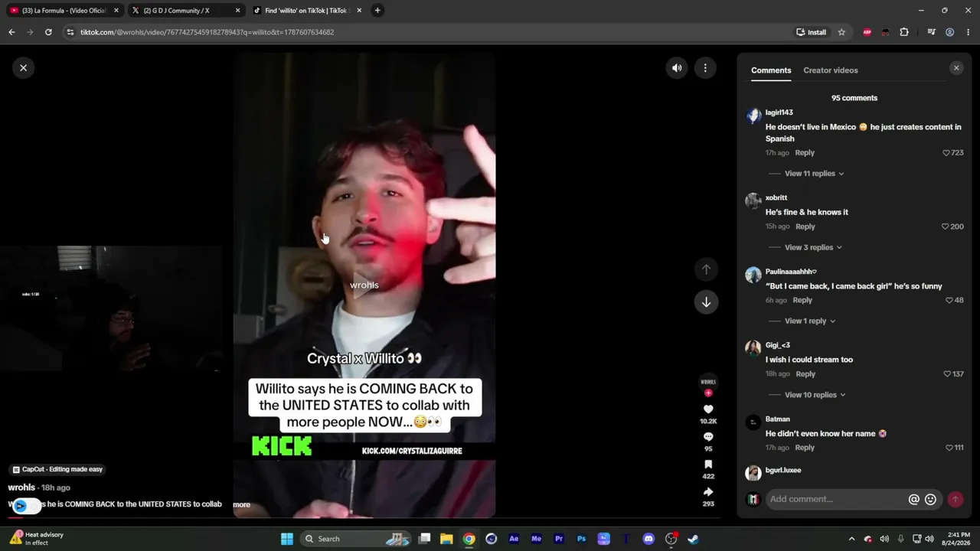Image resolution: width=980 pixels, height=551 pixels.
Task: Reload the current page
Action: [48, 32]
